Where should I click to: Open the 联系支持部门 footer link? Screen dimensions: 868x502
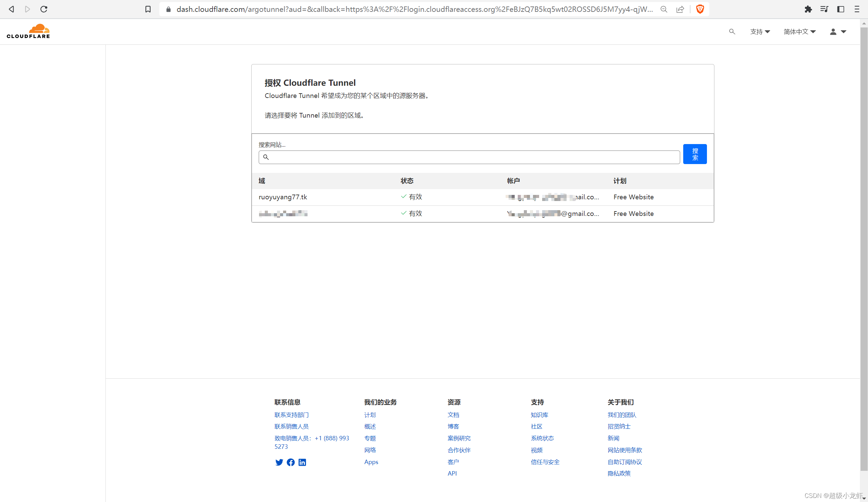tap(291, 415)
